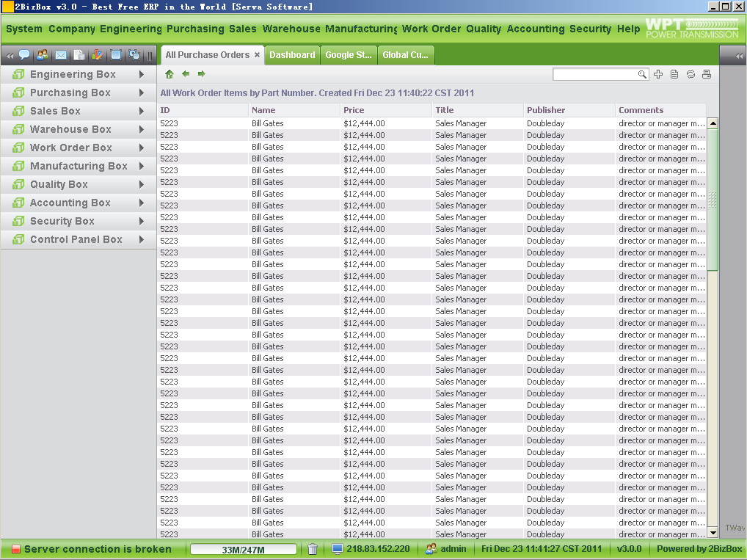This screenshot has width=747, height=560.
Task: Open the Manufacturing menu
Action: click(361, 29)
